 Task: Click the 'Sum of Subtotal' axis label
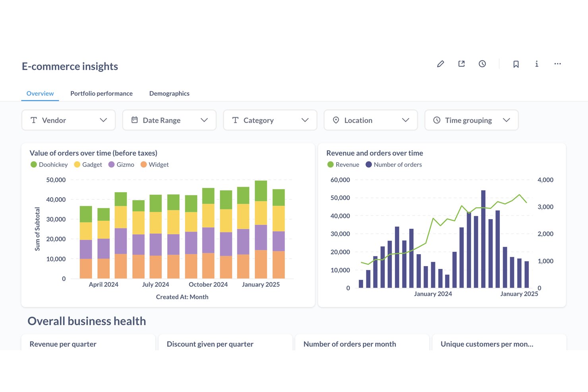37,229
